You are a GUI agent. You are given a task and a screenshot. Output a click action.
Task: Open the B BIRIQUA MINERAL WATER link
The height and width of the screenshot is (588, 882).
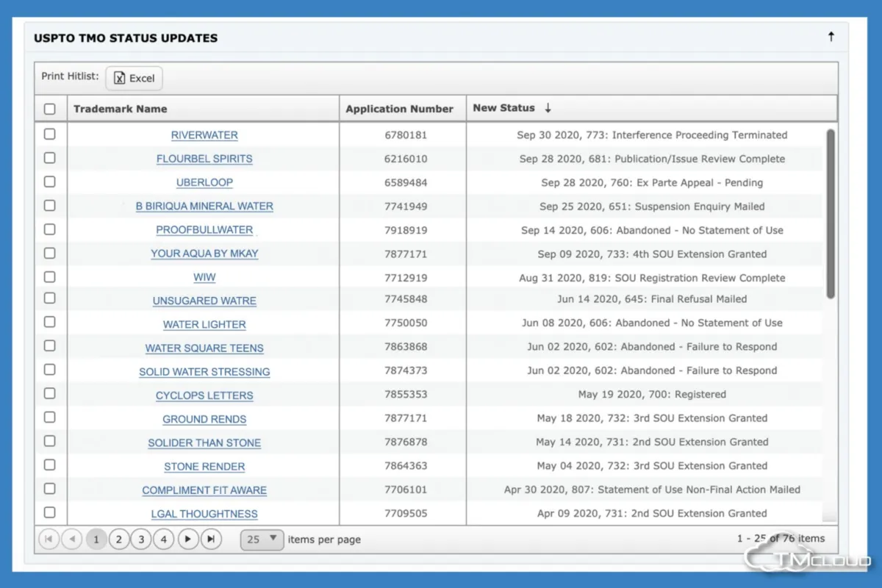click(204, 207)
